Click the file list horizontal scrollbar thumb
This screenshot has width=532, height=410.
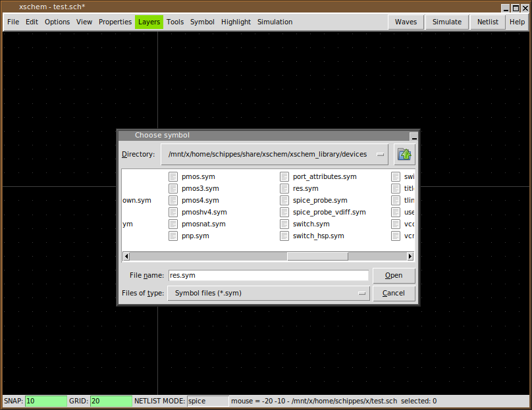click(x=317, y=257)
